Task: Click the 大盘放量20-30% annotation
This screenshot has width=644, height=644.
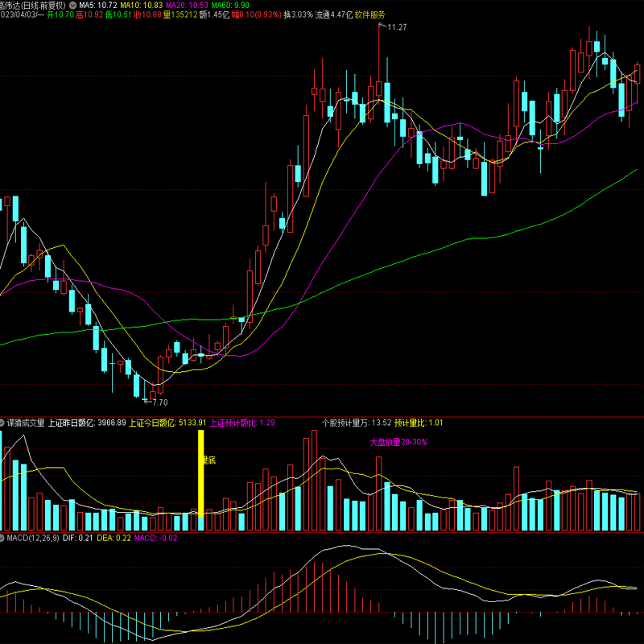Action: click(x=398, y=442)
